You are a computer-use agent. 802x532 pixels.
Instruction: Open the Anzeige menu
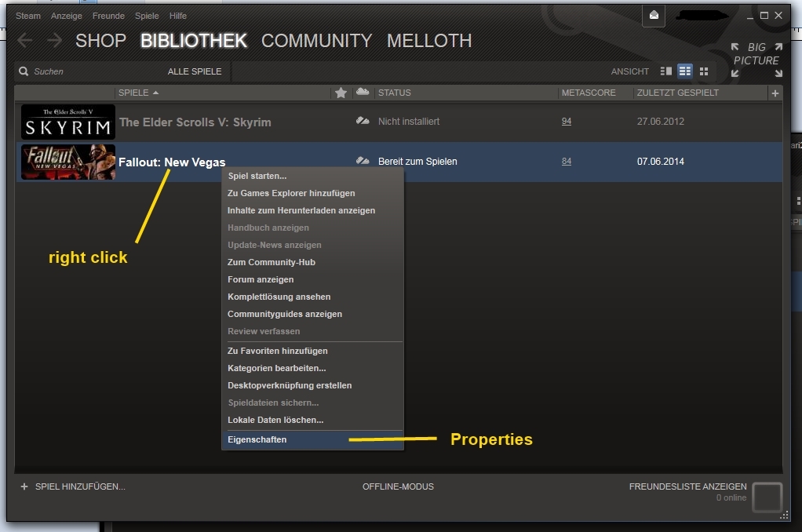click(x=67, y=16)
